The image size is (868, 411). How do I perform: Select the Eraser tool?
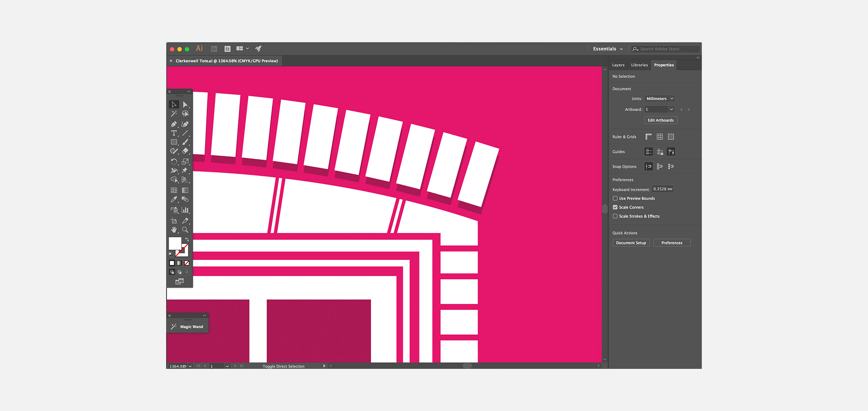point(185,151)
